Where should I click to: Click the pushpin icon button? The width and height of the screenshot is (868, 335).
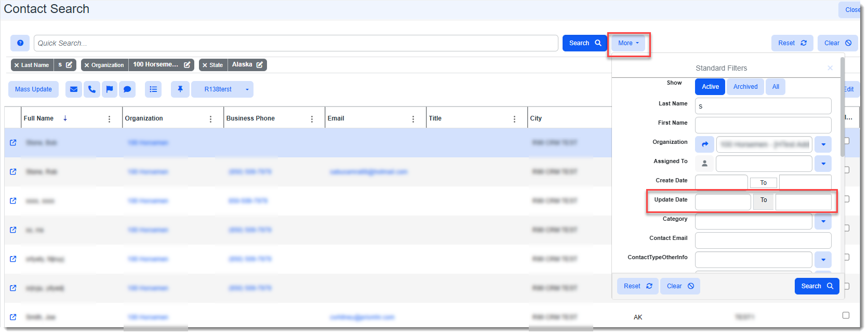(180, 89)
